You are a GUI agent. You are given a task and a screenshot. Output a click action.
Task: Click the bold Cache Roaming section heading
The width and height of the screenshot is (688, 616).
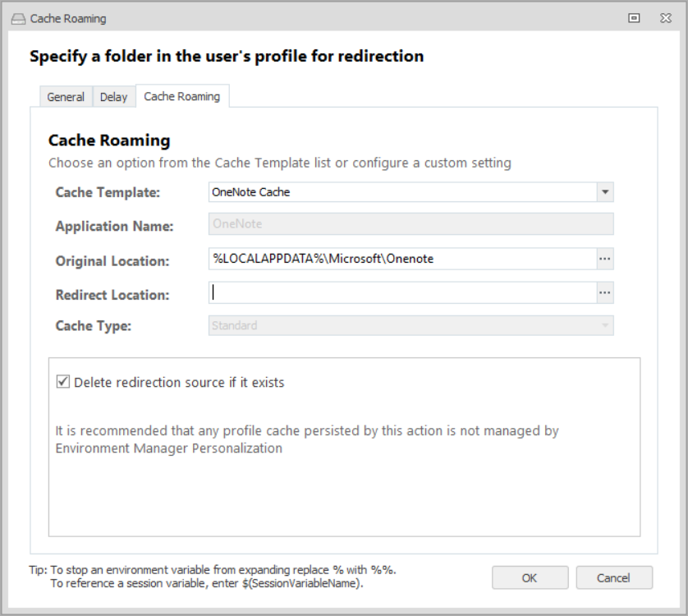109,140
